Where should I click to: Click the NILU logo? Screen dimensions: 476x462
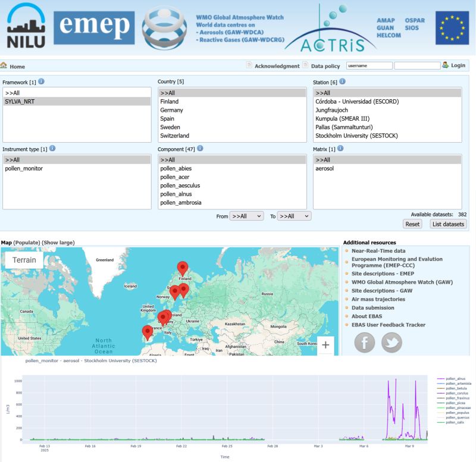26,26
